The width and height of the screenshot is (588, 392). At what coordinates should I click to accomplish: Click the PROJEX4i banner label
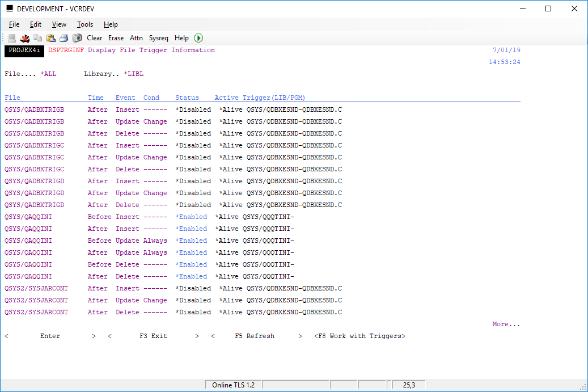[24, 50]
